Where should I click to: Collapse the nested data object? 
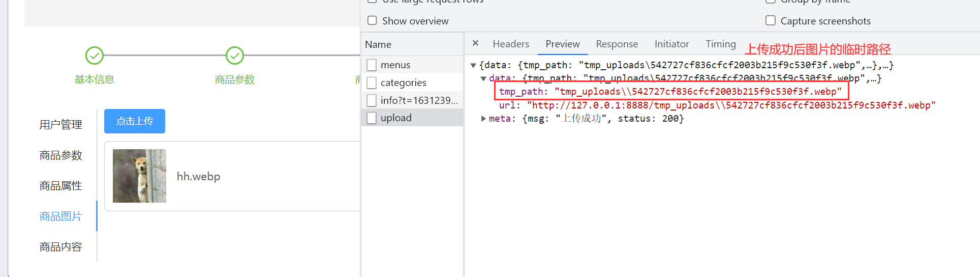[483, 78]
